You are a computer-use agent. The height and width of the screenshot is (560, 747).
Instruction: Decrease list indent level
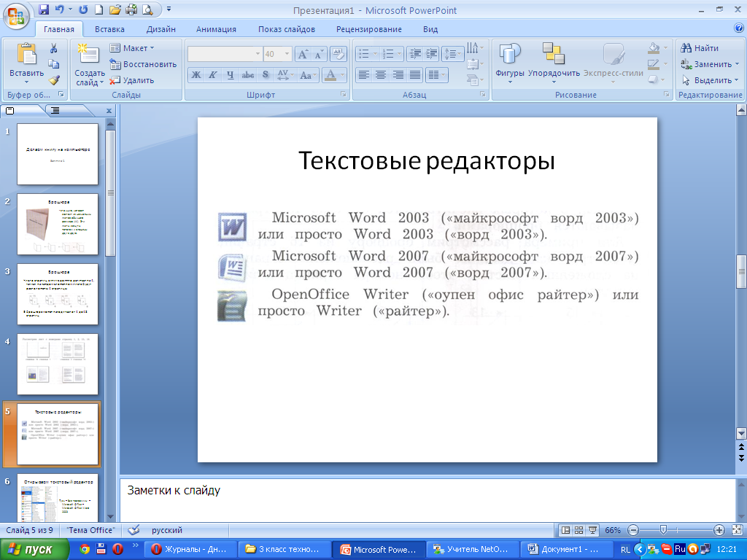pyautogui.click(x=415, y=54)
